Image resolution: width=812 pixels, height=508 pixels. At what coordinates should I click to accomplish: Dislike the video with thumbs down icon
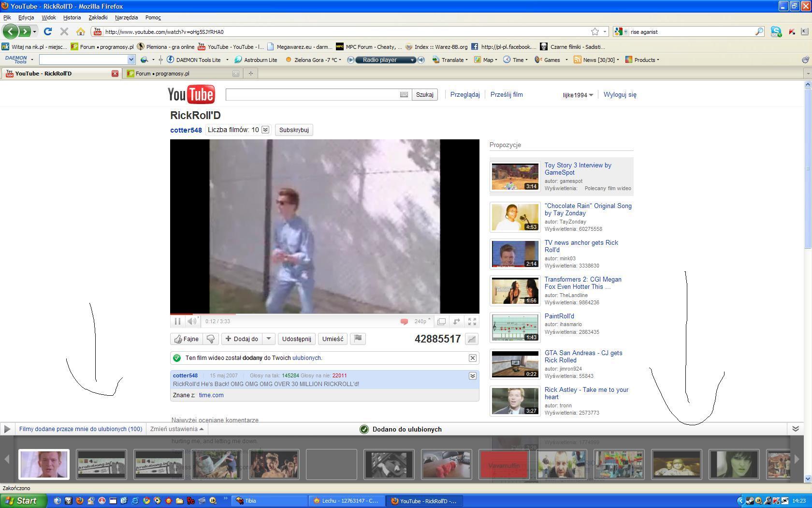point(211,339)
